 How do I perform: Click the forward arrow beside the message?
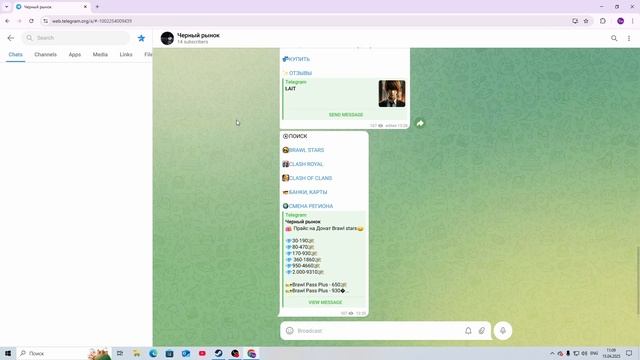(x=420, y=123)
